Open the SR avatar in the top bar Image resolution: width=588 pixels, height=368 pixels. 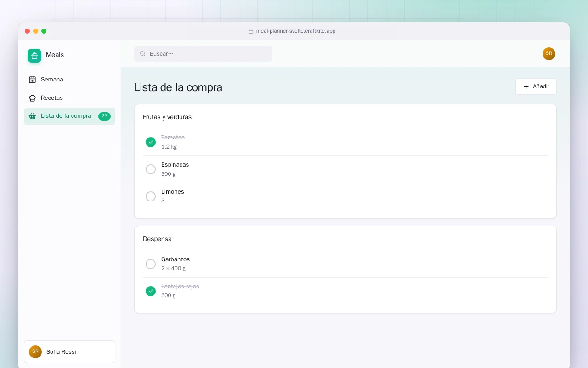549,54
